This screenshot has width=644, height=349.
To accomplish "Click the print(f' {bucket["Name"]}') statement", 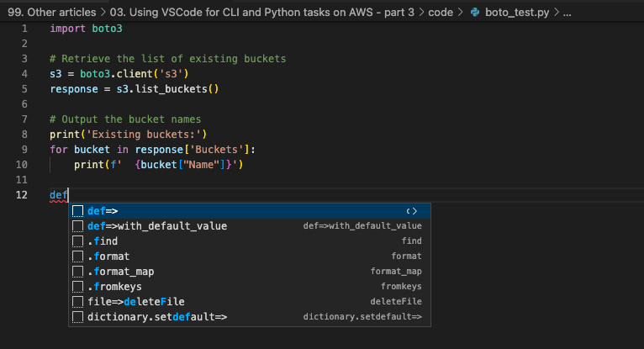I will (x=159, y=165).
